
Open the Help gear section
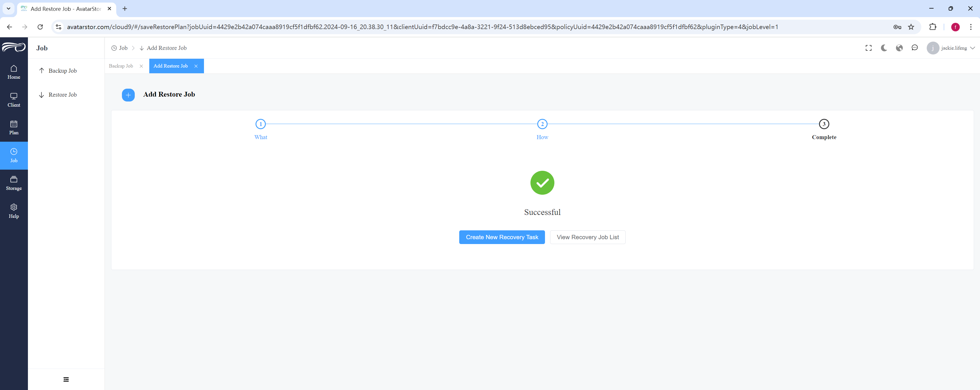[x=14, y=211]
